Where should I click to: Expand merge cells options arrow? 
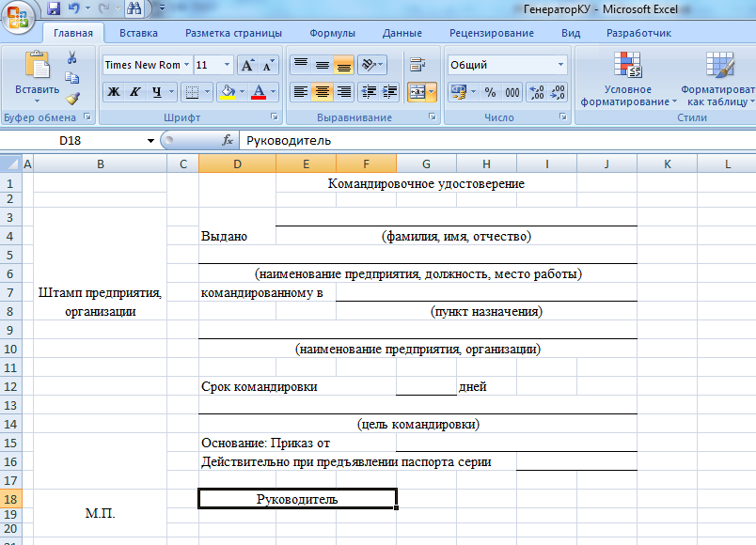point(432,92)
